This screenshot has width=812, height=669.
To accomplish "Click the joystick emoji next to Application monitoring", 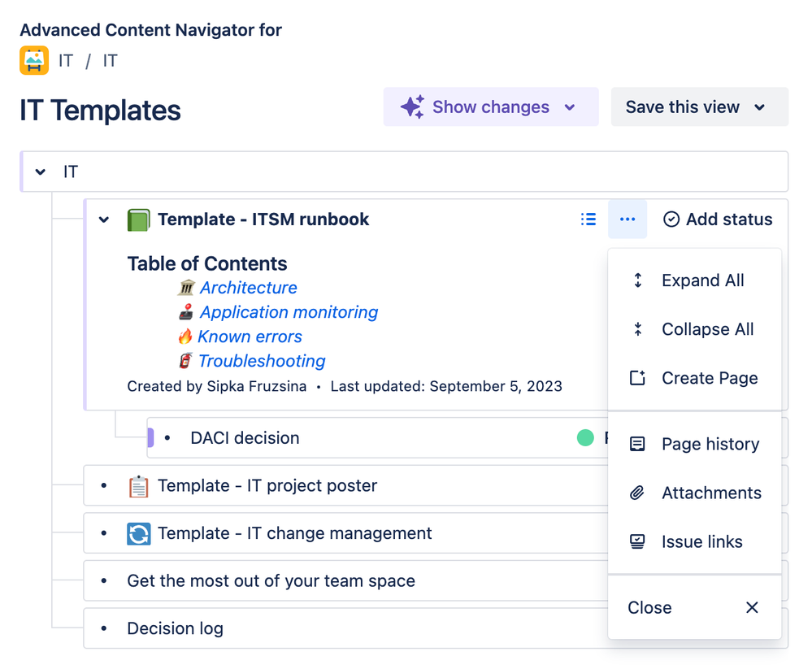I will [186, 311].
